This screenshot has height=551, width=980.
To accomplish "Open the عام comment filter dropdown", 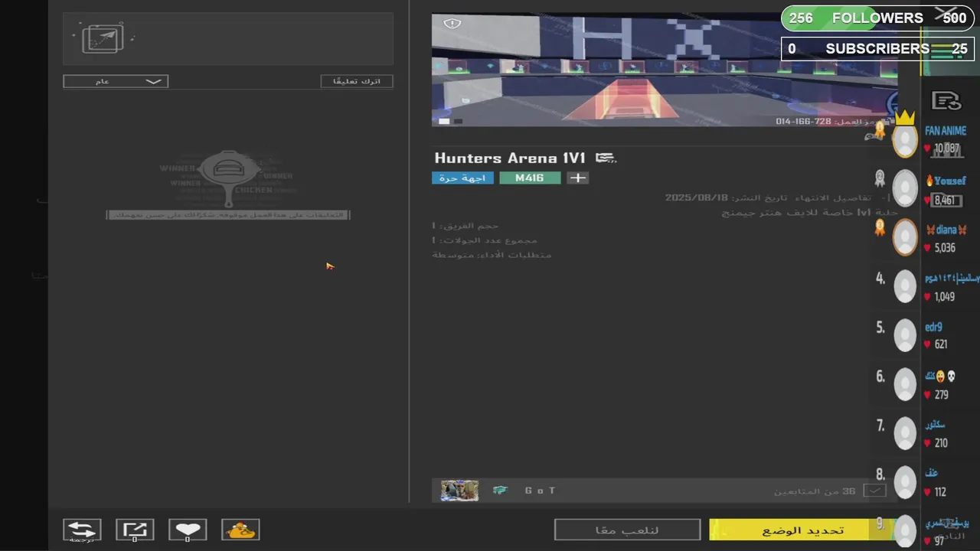I will click(x=116, y=81).
